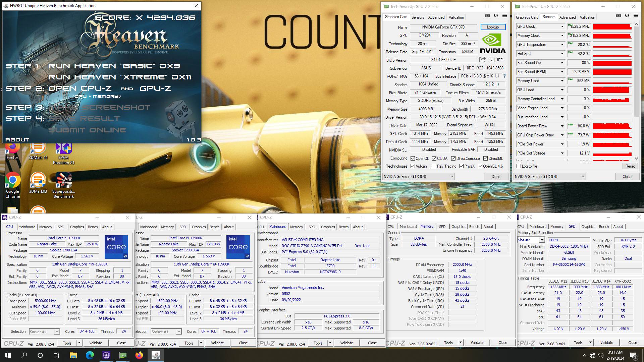Viewport: 644px width, 362px height.
Task: Click the CPU-Z taskbar icon
Action: tap(106, 355)
